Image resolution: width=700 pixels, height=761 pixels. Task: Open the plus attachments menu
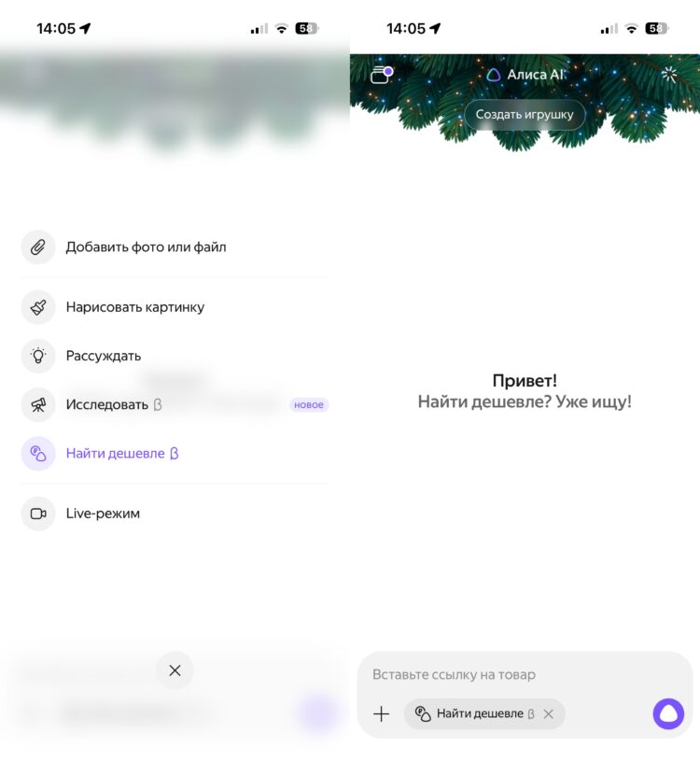tap(382, 713)
